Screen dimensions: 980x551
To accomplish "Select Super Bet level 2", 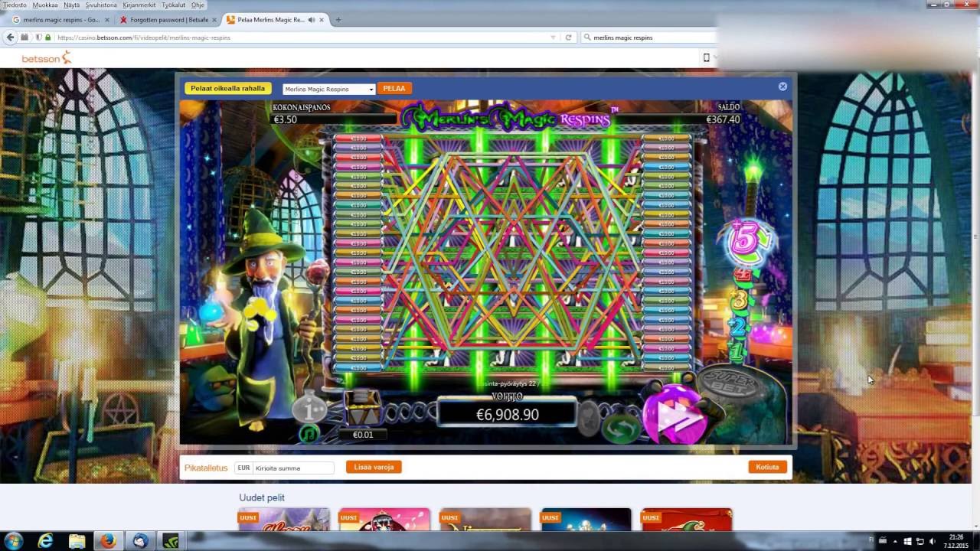I will click(x=737, y=328).
